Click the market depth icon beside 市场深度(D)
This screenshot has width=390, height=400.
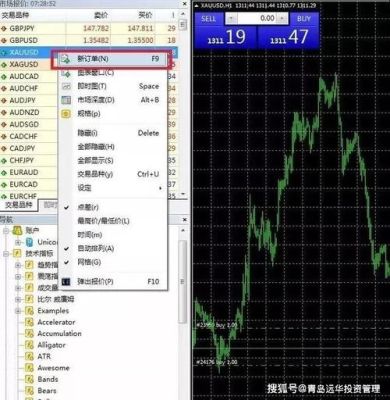[x=66, y=100]
